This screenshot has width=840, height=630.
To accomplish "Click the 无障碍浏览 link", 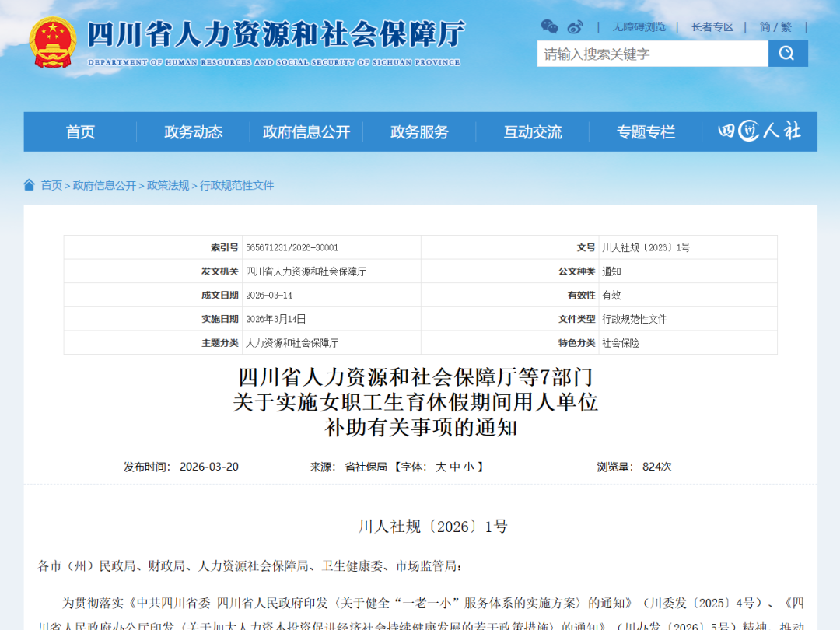I will pyautogui.click(x=639, y=27).
